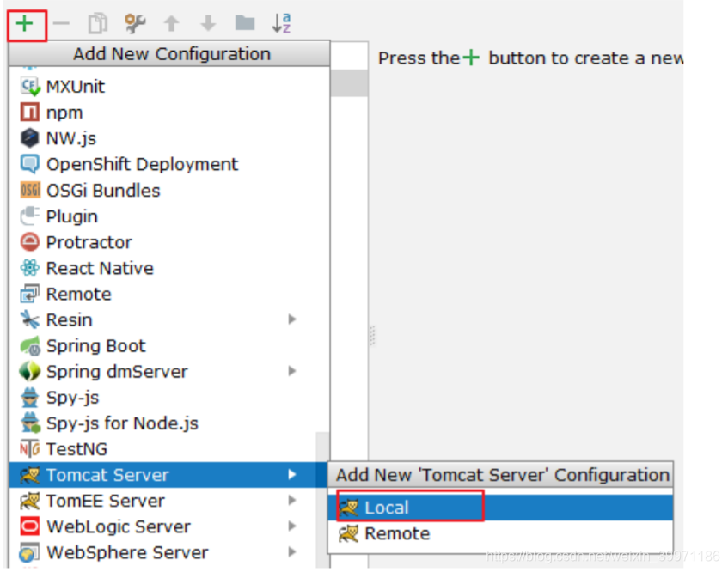
Task: Click the Spy-js for Node.js icon
Action: coord(30,423)
